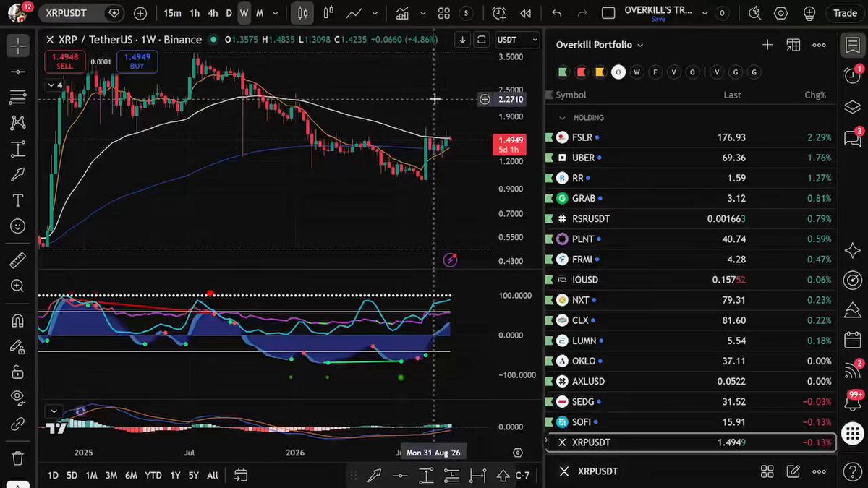Switch to the 15m timeframe
The height and width of the screenshot is (488, 868).
(172, 13)
